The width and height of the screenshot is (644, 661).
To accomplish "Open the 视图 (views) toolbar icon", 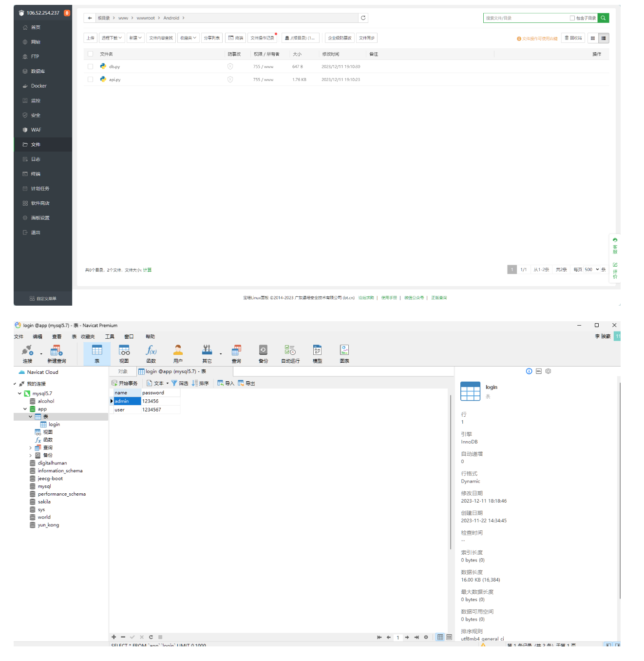I will 124,353.
